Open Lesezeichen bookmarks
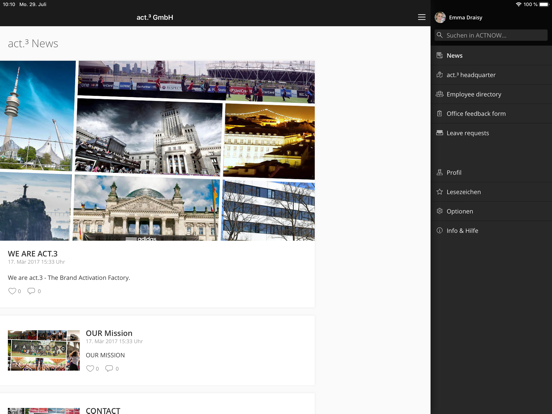This screenshot has width=552, height=414. tap(491, 192)
